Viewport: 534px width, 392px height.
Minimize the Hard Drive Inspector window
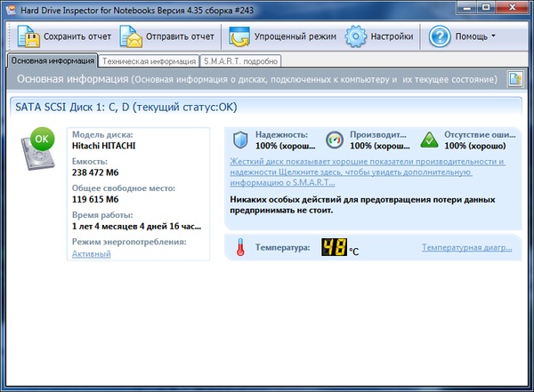(466, 7)
